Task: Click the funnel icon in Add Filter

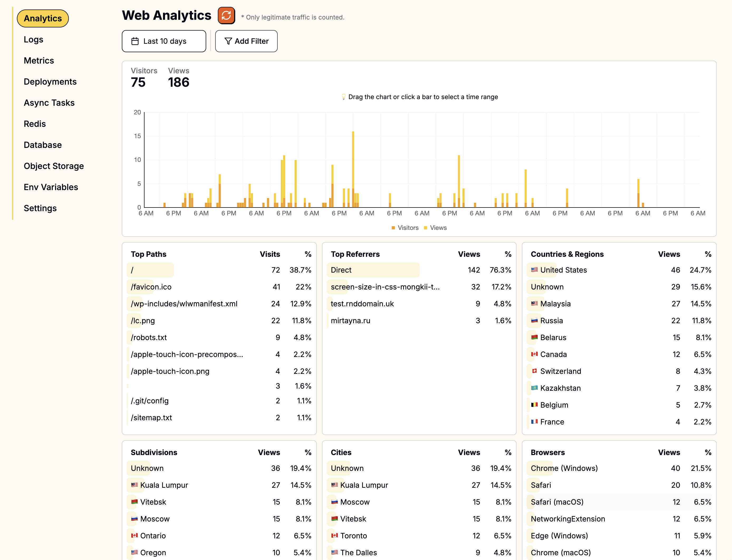Action: coord(228,41)
